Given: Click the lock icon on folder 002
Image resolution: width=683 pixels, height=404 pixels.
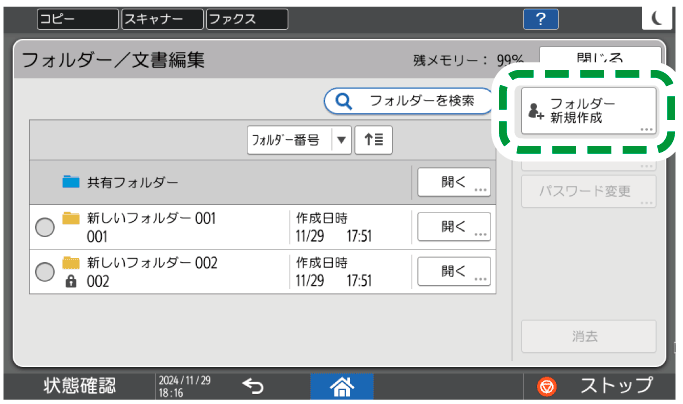Looking at the screenshot, I should 71,282.
